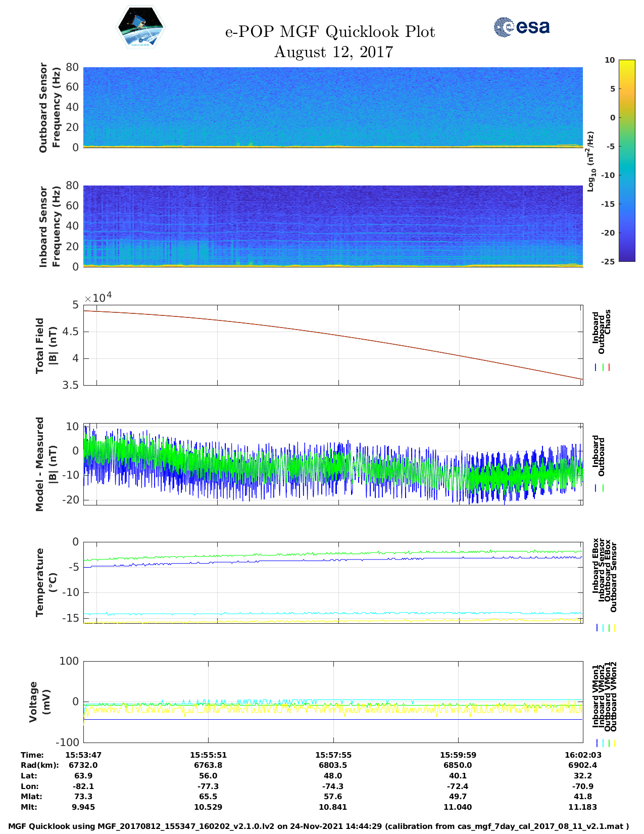Select the e-POP MGF Quicklook Plot title
The image size is (644, 834).
[x=330, y=32]
